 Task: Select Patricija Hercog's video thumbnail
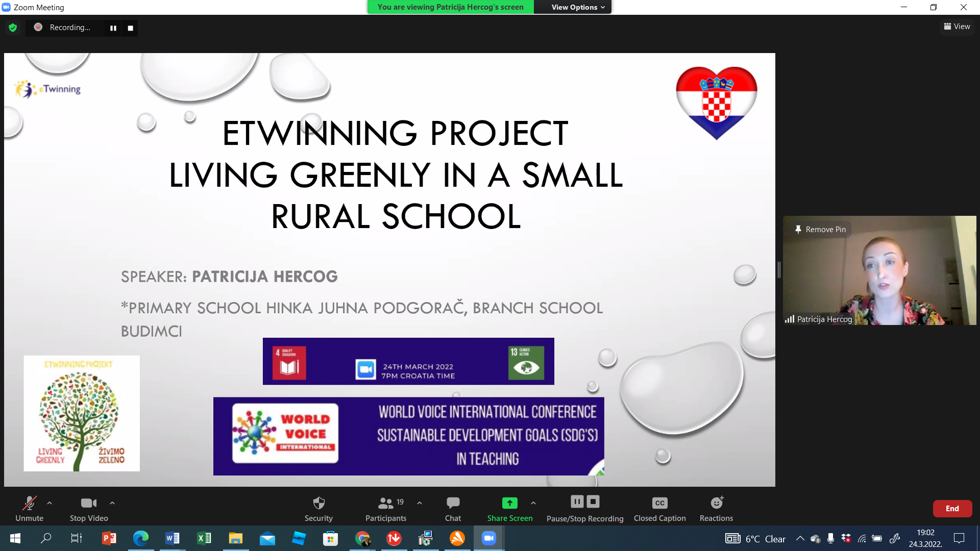point(879,270)
